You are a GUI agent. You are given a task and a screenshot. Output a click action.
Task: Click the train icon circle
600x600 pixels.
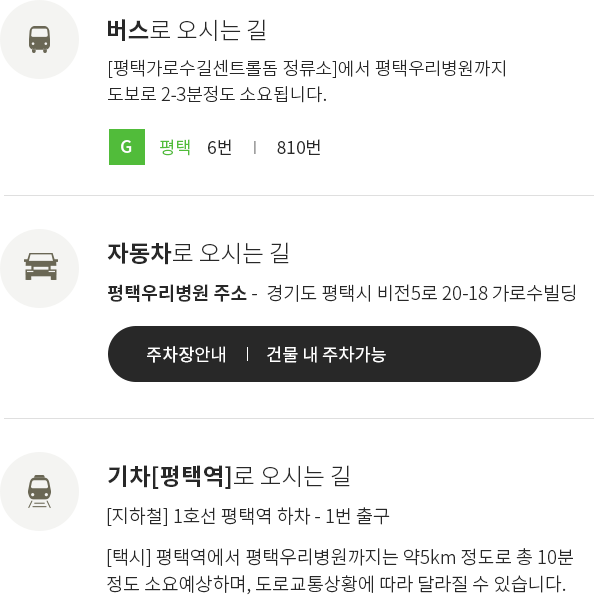click(x=39, y=491)
